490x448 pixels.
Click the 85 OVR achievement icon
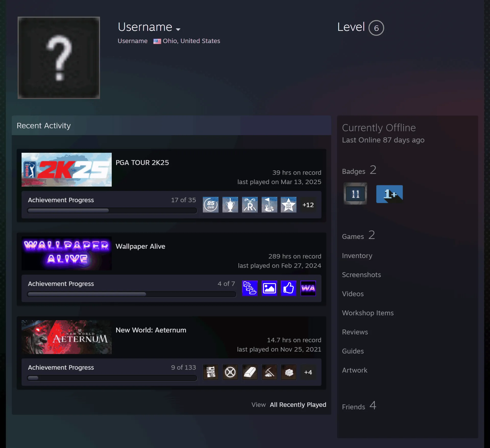click(211, 204)
